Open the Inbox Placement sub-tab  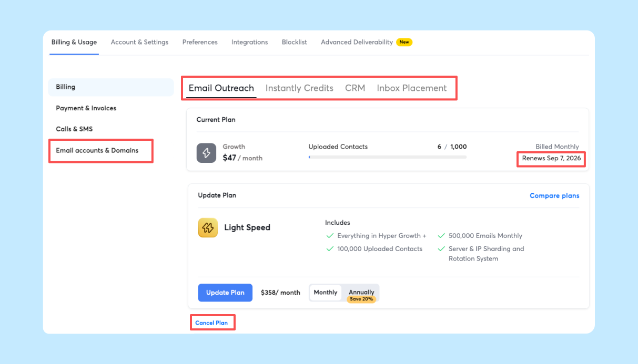coord(412,88)
